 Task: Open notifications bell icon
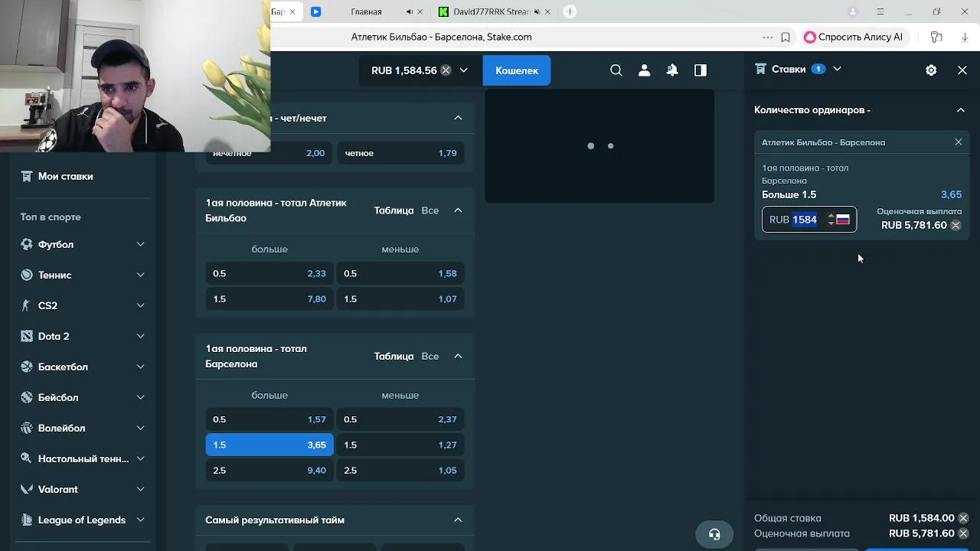click(x=672, y=70)
